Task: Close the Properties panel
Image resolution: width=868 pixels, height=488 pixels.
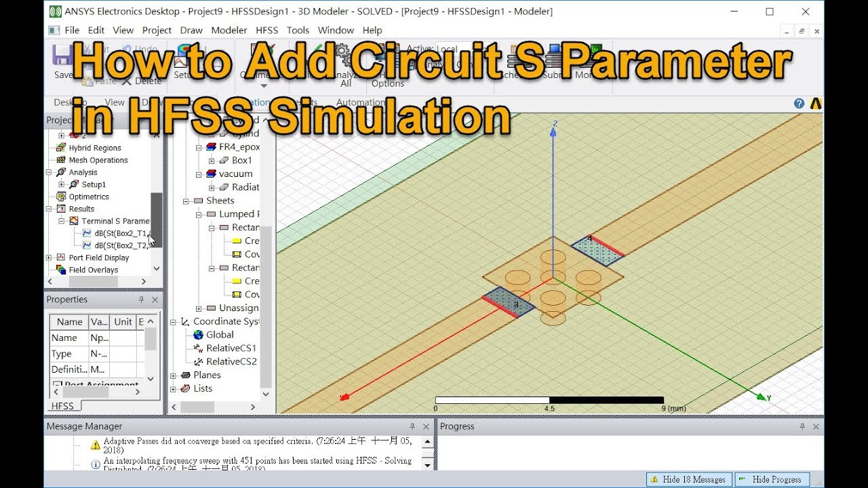Action: 155,300
